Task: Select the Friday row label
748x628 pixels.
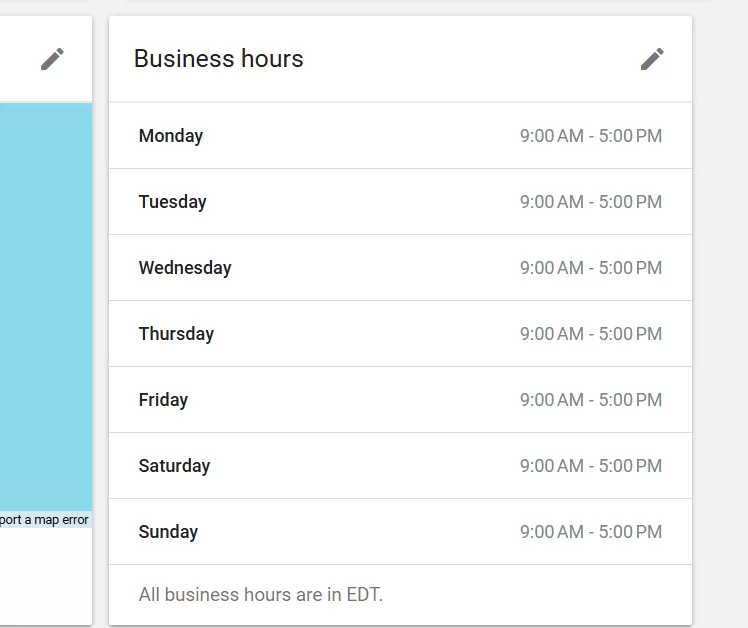Action: (163, 400)
